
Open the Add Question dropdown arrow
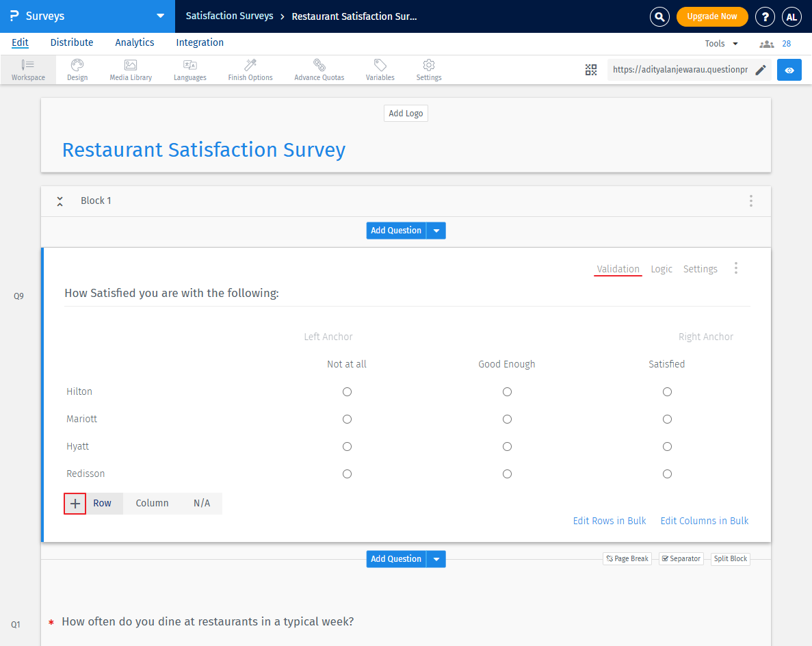tap(436, 231)
